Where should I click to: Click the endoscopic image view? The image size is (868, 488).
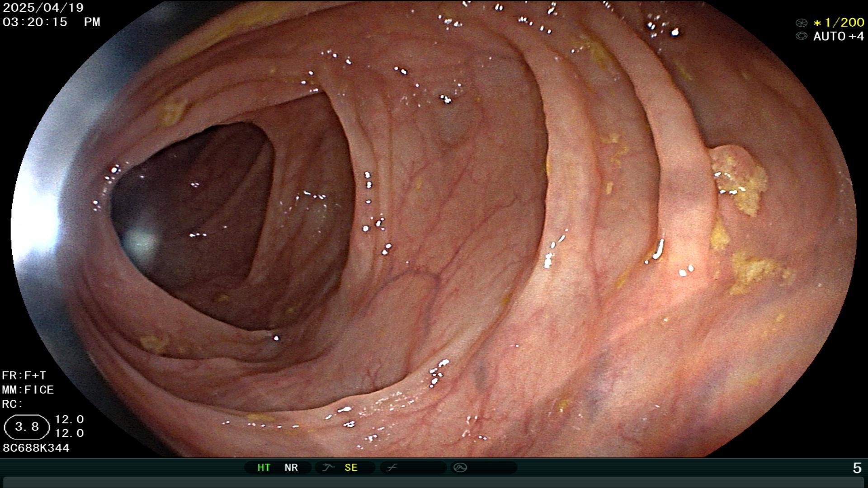pos(434,229)
